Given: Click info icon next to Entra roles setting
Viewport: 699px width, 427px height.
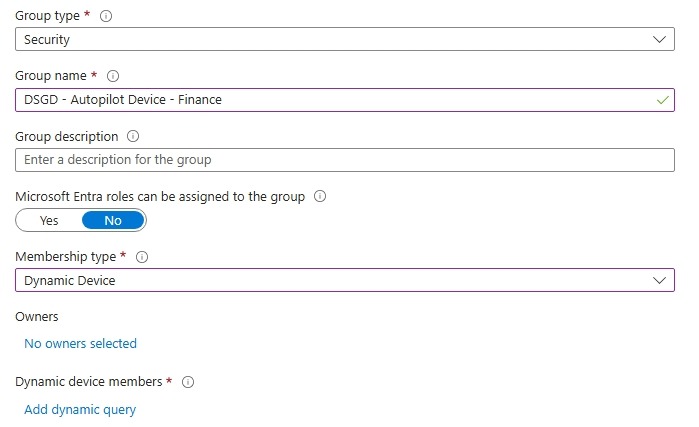Looking at the screenshot, I should 320,197.
